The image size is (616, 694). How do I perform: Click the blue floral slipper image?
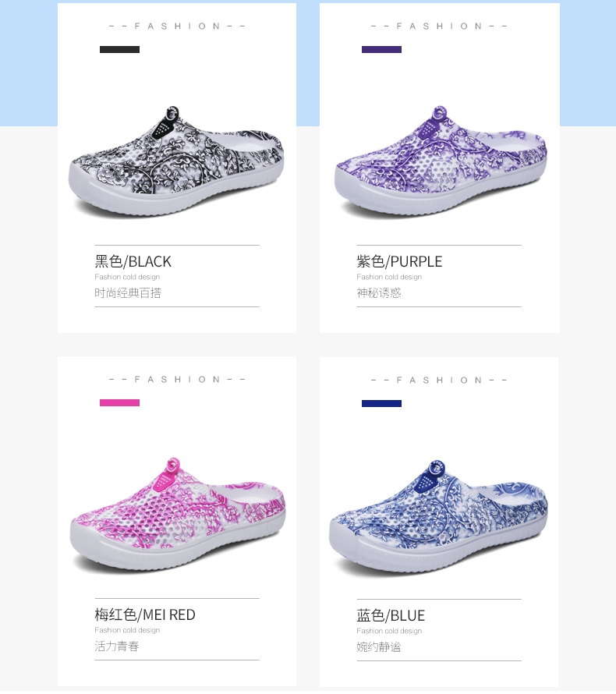438,517
